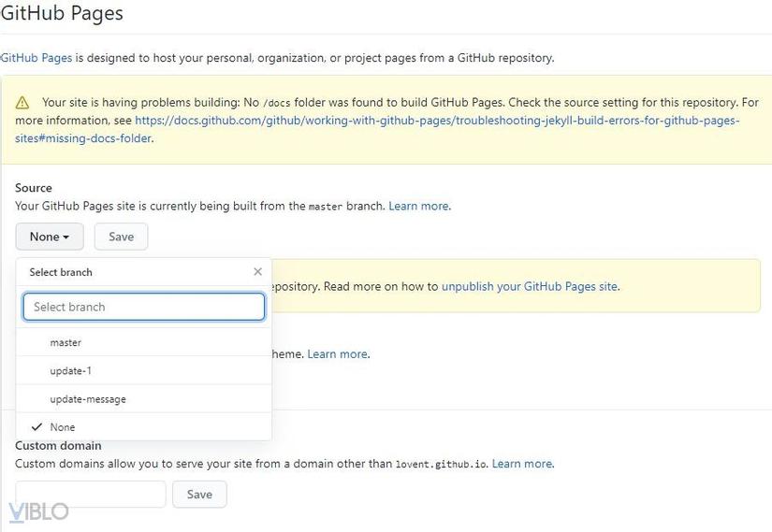Click the custom domain text box
Image resolution: width=772 pixels, height=532 pixels.
91,494
